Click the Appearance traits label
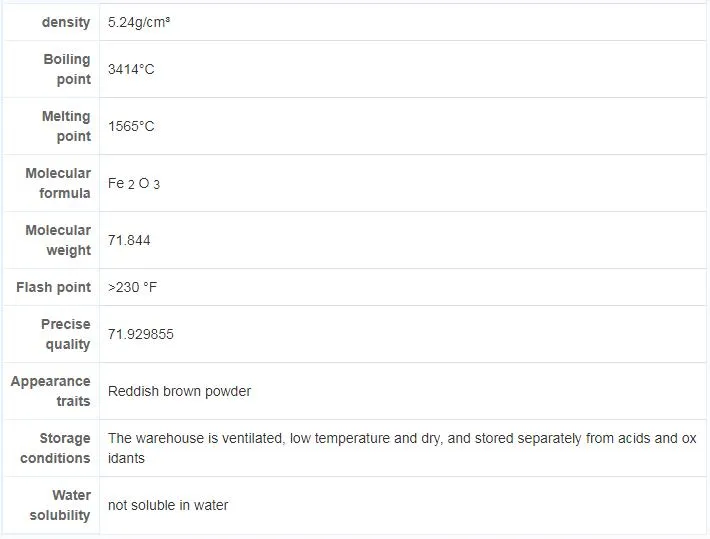Screen dimensions: 710x539 (51, 391)
